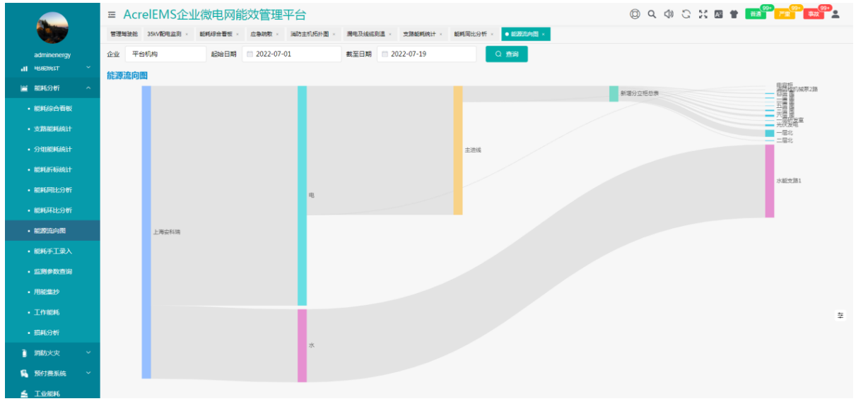868x406 pixels.
Task: Switch to the 35kV配电监测 tab
Action: click(164, 34)
